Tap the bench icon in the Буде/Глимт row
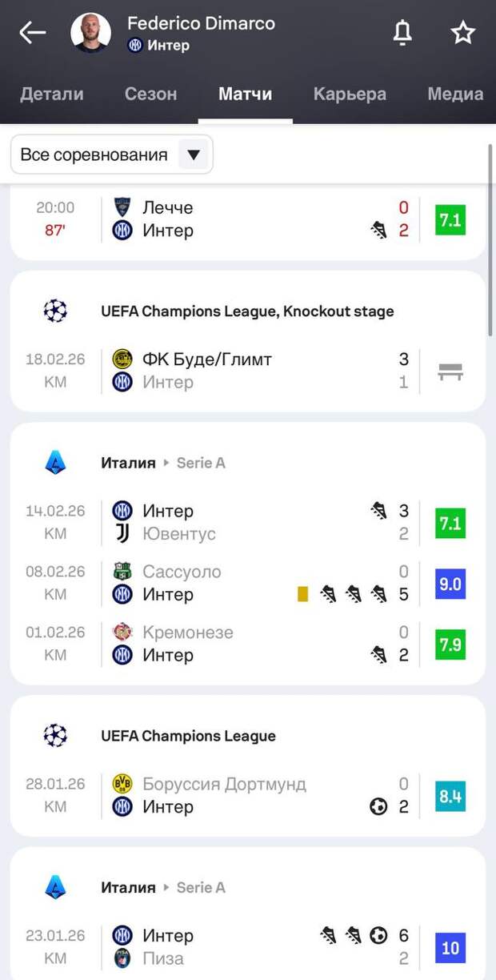Viewport: 496px width, 980px height. [x=450, y=371]
